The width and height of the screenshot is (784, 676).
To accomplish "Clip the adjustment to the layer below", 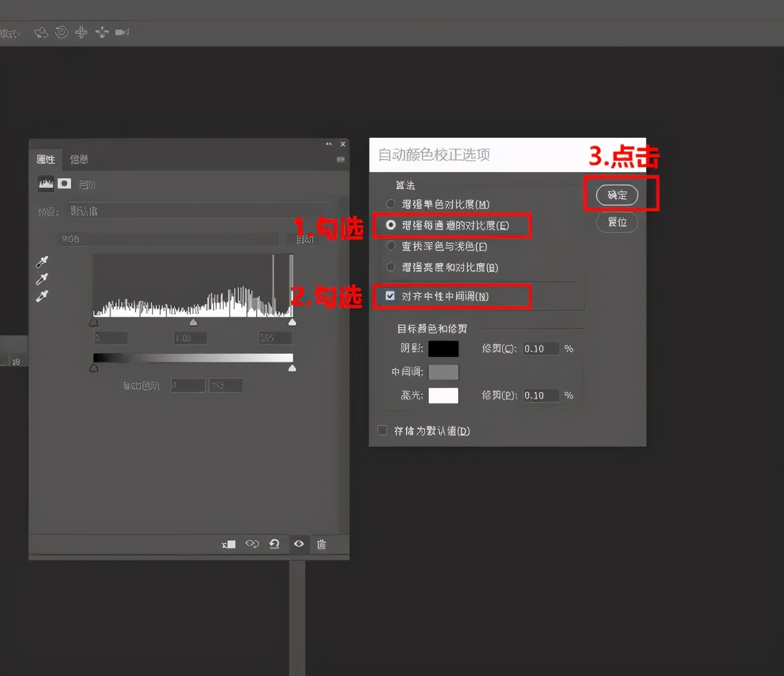I will [x=228, y=544].
